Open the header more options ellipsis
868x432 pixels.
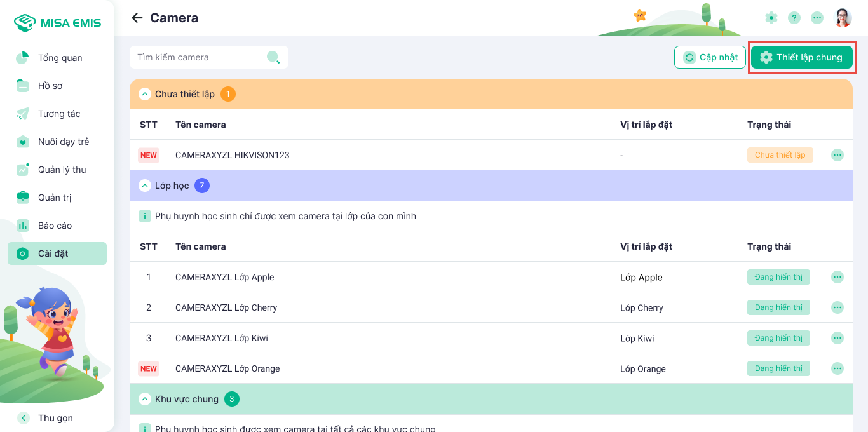pos(817,18)
